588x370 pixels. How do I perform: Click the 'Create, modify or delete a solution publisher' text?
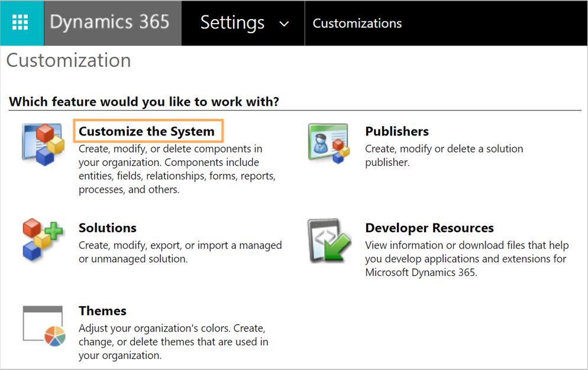[444, 155]
